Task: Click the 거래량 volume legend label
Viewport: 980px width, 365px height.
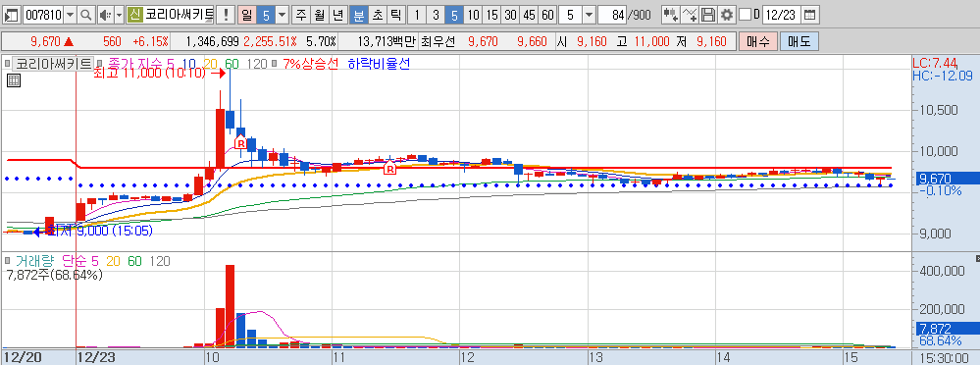Action: tap(34, 261)
